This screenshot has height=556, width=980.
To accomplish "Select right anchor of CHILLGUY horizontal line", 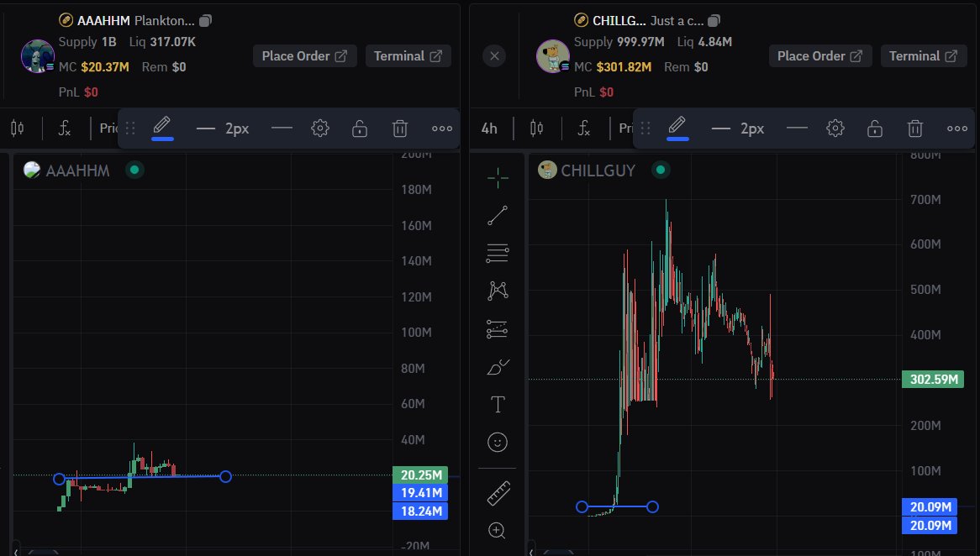I will 652,506.
